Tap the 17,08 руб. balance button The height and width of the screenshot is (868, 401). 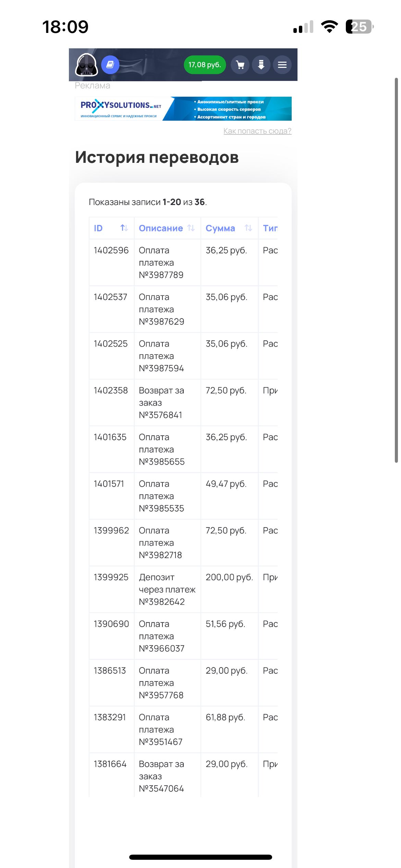pyautogui.click(x=205, y=65)
